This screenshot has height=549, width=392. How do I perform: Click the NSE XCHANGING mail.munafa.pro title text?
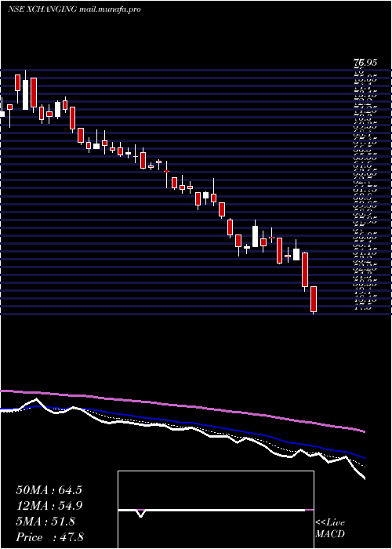pyautogui.click(x=74, y=9)
